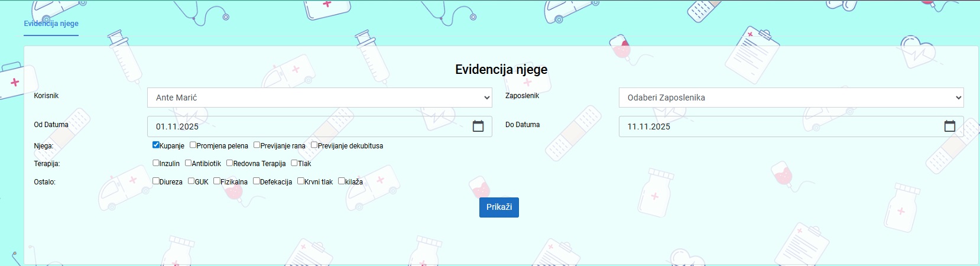Image resolution: width=980 pixels, height=266 pixels.
Task: Select the Zaposlenik label text
Action: [x=522, y=96]
